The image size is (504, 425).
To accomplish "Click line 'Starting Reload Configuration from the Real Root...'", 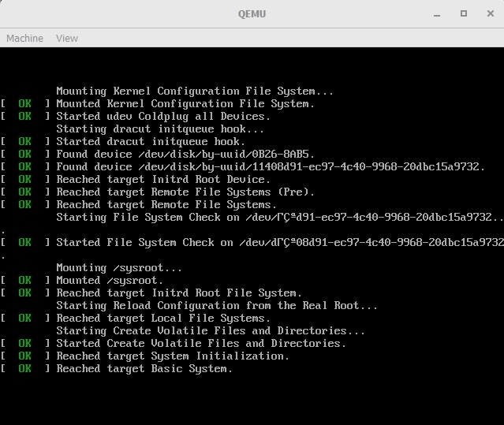I will pyautogui.click(x=217, y=305).
